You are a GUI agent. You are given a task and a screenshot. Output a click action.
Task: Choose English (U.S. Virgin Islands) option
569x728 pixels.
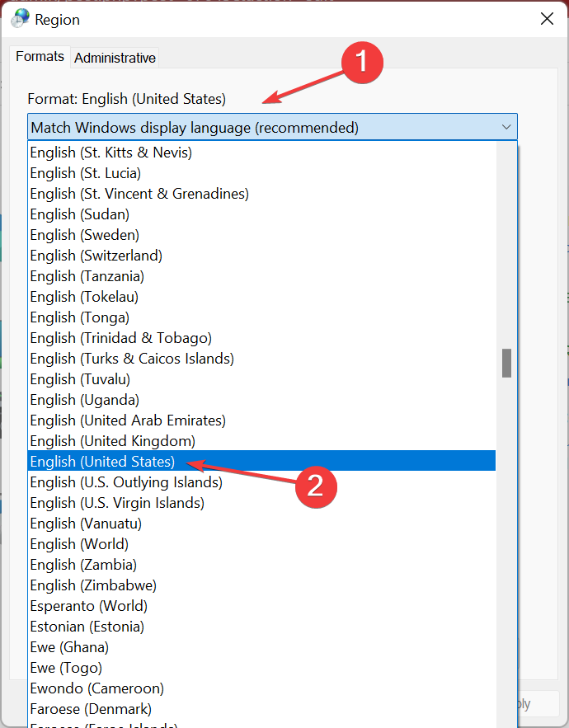[x=117, y=503]
